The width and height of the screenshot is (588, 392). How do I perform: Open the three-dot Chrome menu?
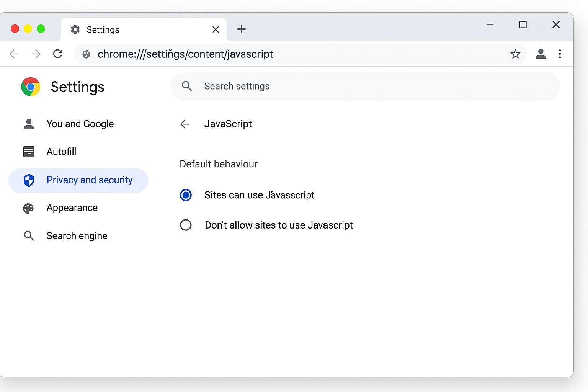[560, 54]
